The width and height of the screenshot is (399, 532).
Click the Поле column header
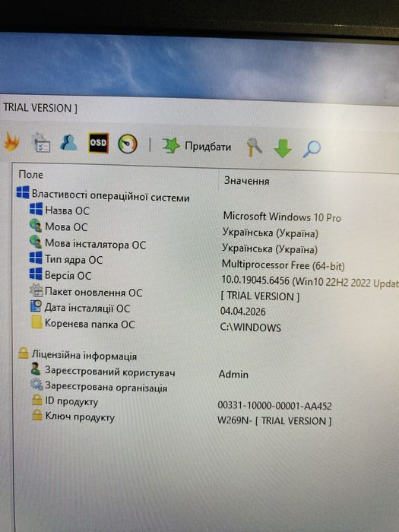(x=30, y=175)
